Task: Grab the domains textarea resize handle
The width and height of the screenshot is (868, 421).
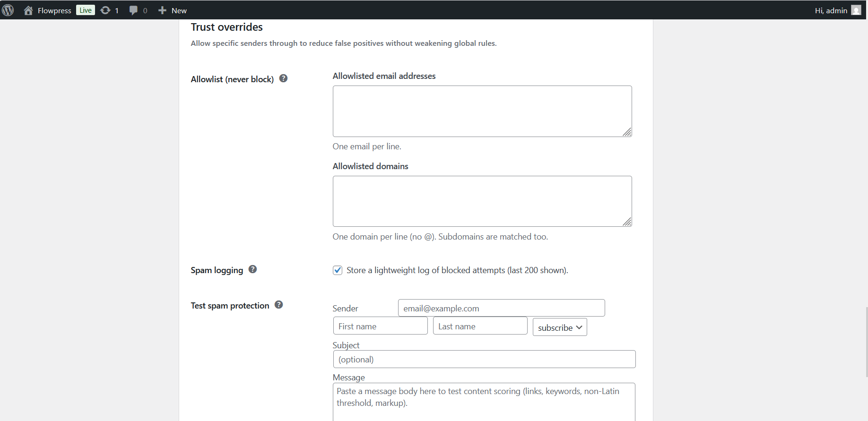Action: point(627,222)
